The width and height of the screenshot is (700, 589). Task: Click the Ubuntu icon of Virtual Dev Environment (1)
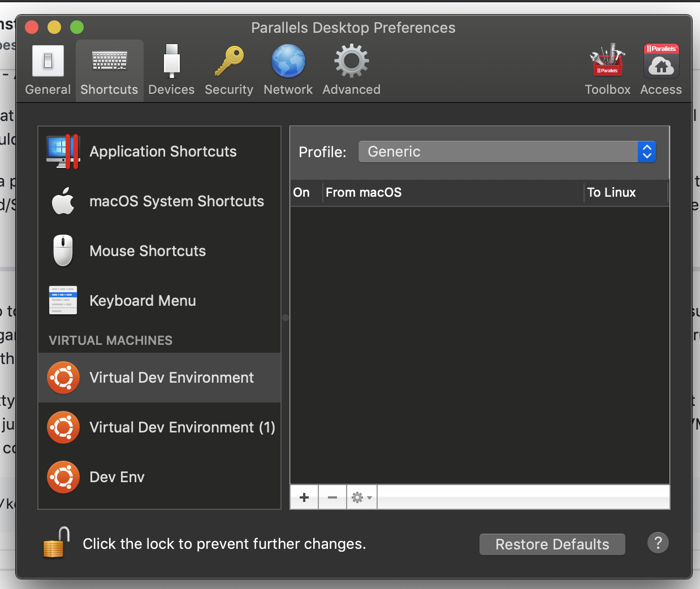[63, 427]
